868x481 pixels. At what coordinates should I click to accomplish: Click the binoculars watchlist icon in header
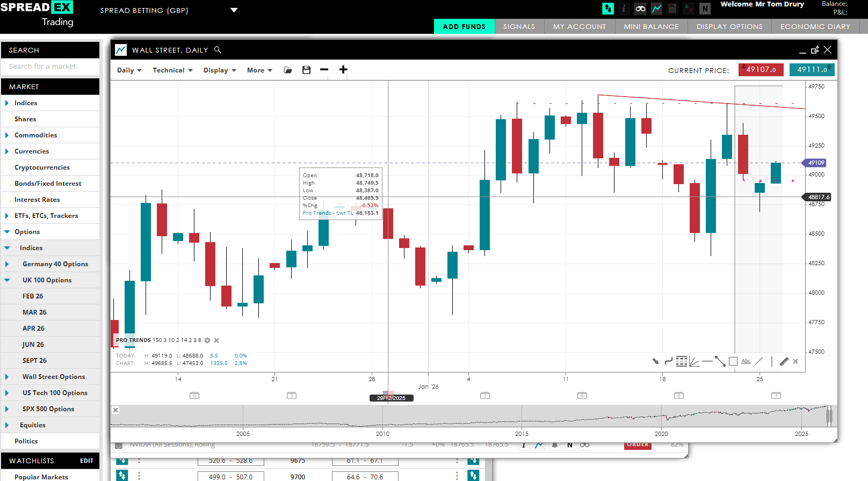[640, 9]
